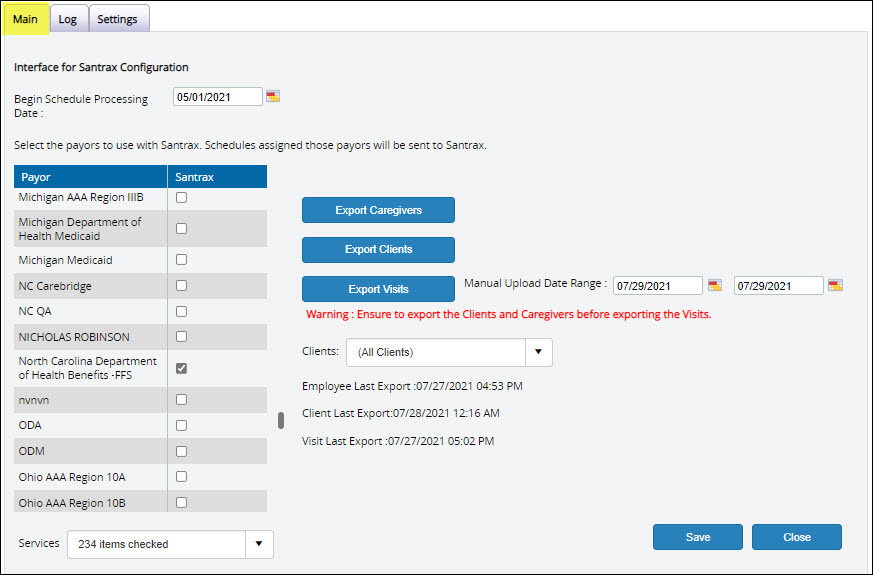The height and width of the screenshot is (575, 873).
Task: Open calendar for Begin Schedule Processing Date
Action: pos(273,96)
